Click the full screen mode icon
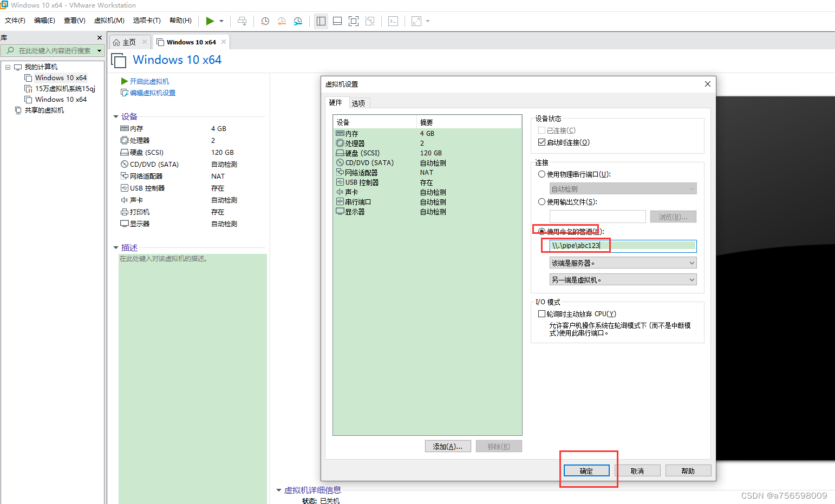This screenshot has height=504, width=835. [x=354, y=21]
